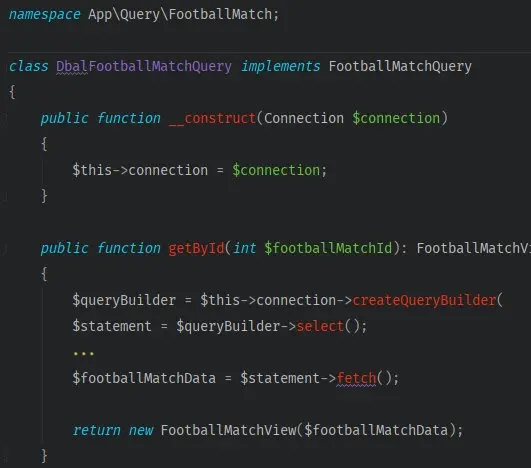
Task: Click select method call
Action: (x=320, y=326)
